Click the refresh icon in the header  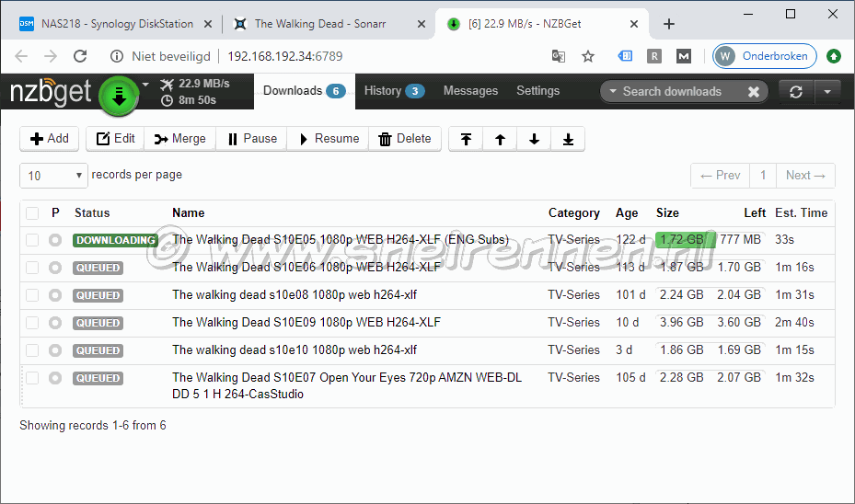[x=796, y=92]
